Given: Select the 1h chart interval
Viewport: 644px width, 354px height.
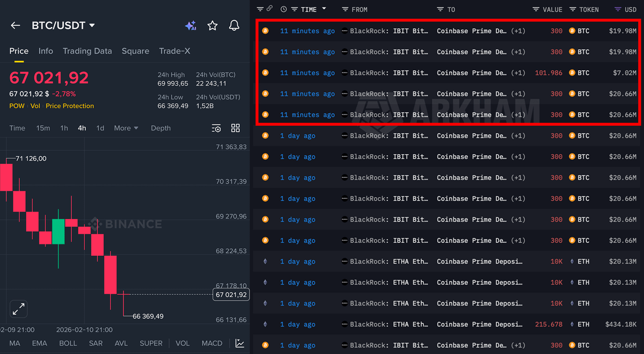Looking at the screenshot, I should click(64, 128).
